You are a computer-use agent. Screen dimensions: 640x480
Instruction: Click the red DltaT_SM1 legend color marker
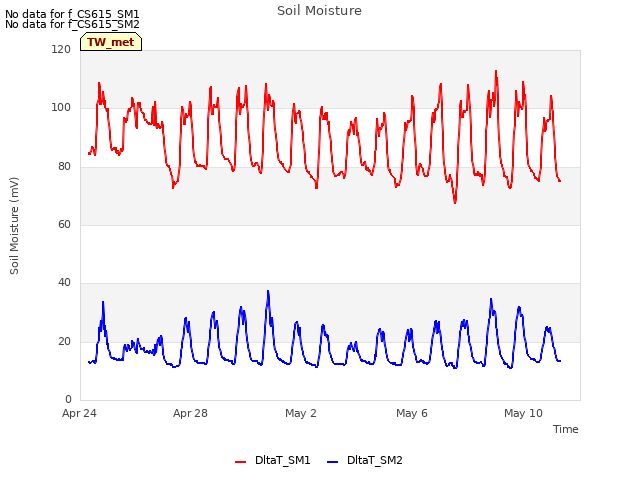(240, 462)
